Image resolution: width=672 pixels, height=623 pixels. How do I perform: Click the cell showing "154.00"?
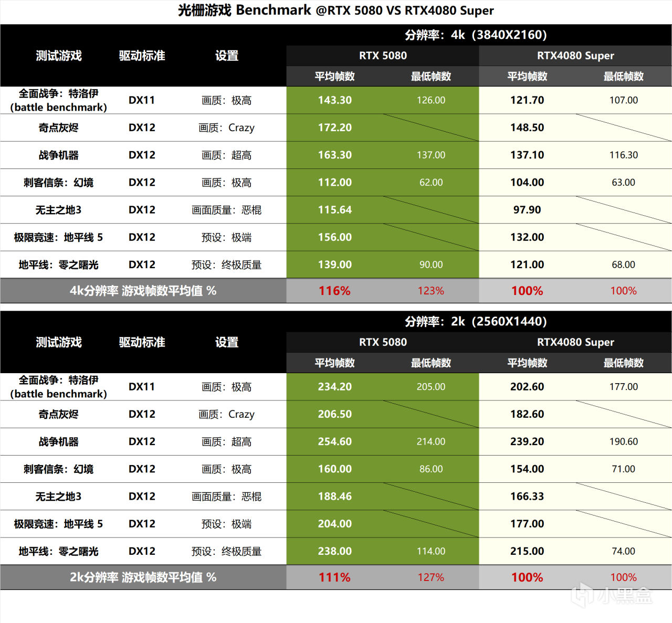[x=527, y=469]
